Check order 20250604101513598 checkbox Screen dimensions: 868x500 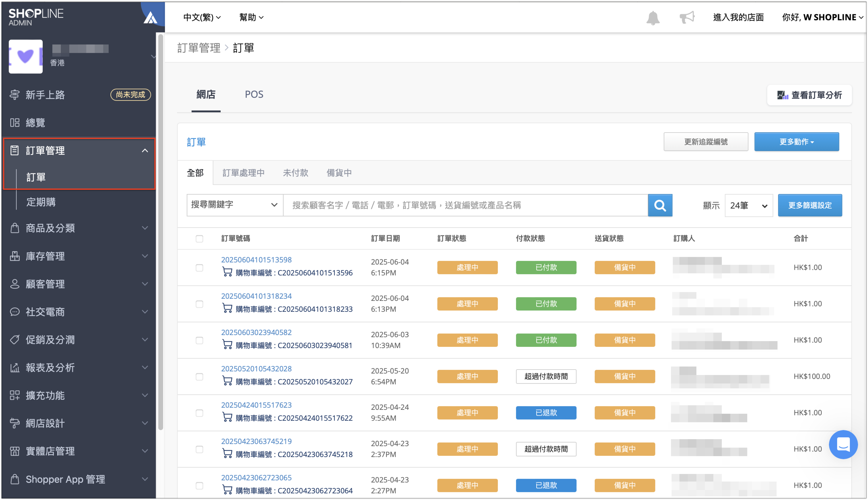click(199, 268)
